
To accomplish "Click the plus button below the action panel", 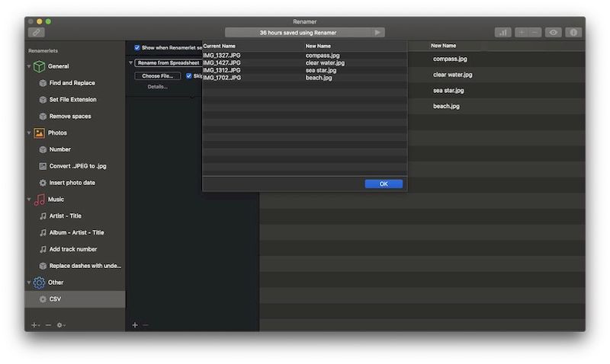I will (x=135, y=325).
